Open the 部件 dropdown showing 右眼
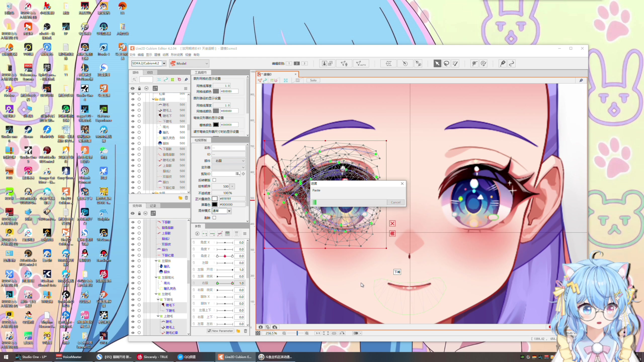The image size is (644, 362). (229, 161)
